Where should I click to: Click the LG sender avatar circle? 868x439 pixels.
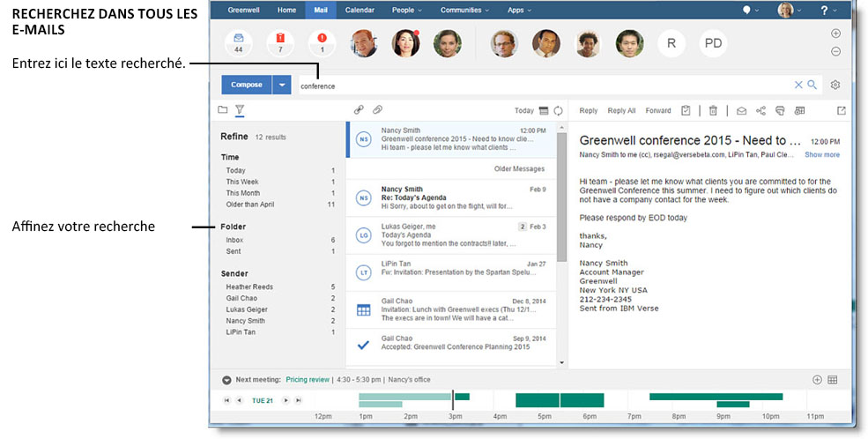coord(363,235)
